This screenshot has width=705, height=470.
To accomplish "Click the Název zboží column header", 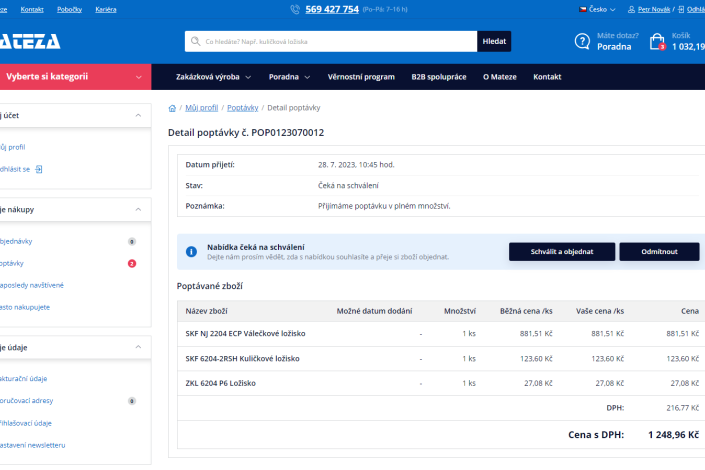I will (x=206, y=311).
